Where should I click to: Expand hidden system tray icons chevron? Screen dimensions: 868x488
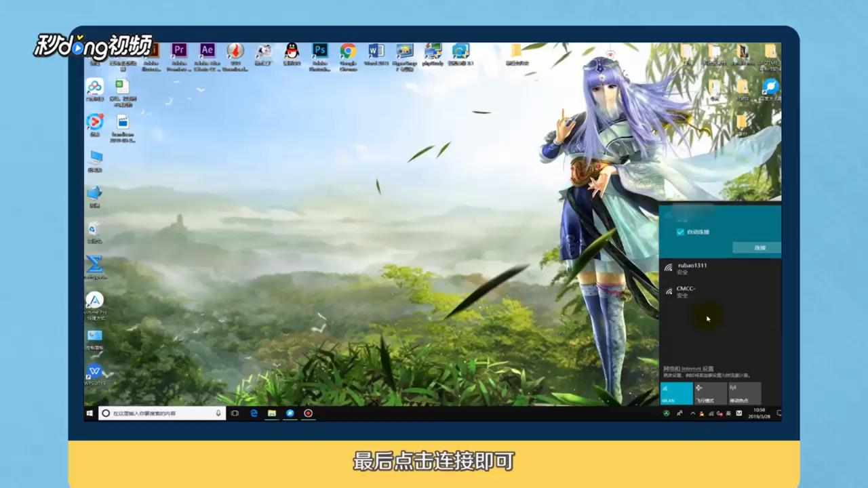[692, 413]
